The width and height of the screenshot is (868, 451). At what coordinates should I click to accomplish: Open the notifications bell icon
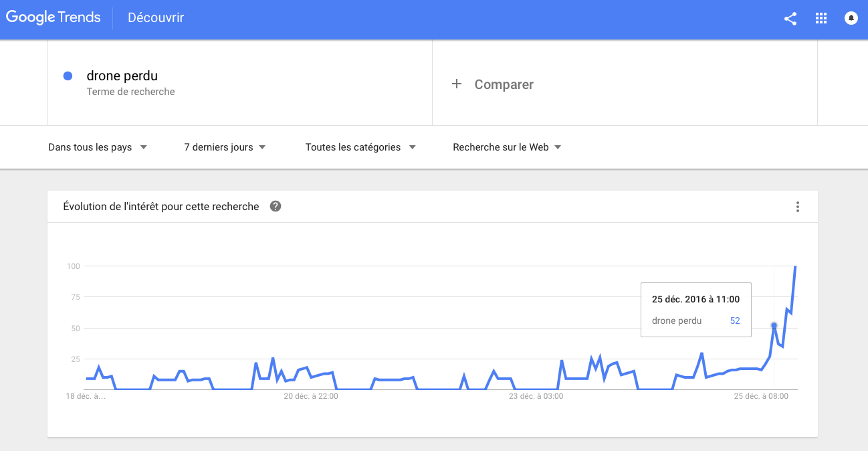851,19
